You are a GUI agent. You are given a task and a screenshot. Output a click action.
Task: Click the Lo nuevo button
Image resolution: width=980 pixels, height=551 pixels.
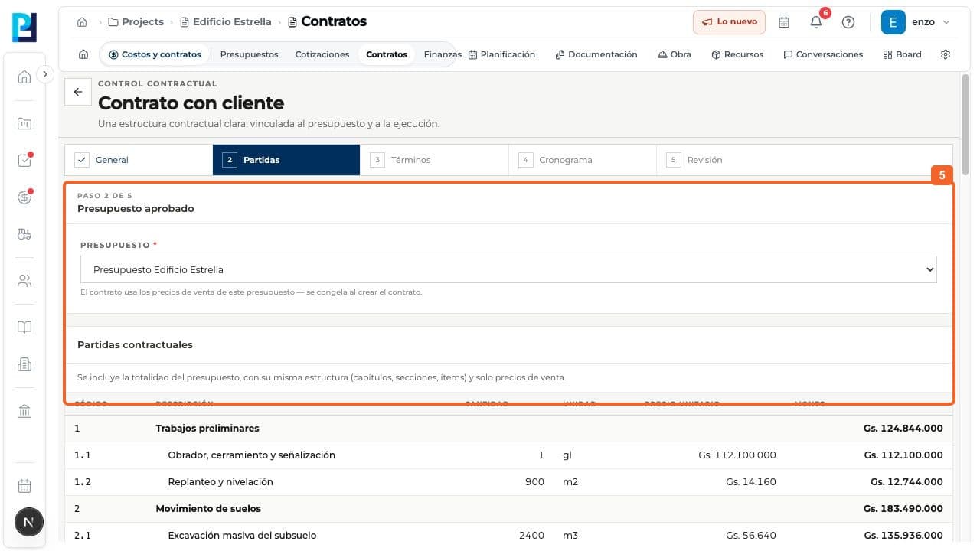pos(730,22)
